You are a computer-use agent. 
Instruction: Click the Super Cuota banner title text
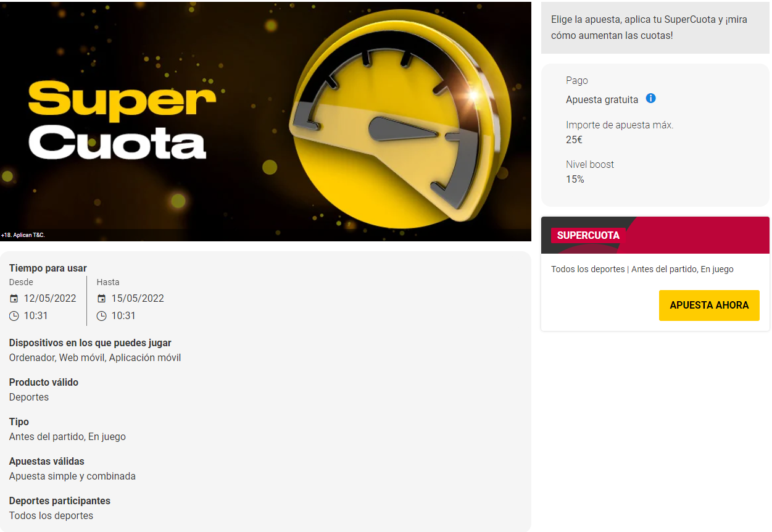122,120
